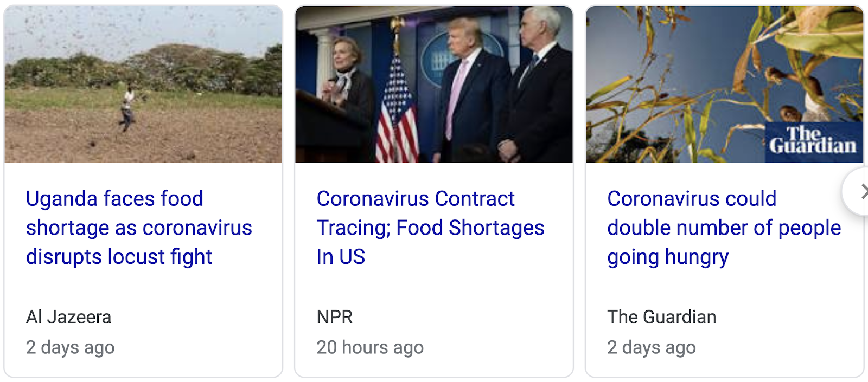
Task: Click The Guardian source name text
Action: click(662, 317)
